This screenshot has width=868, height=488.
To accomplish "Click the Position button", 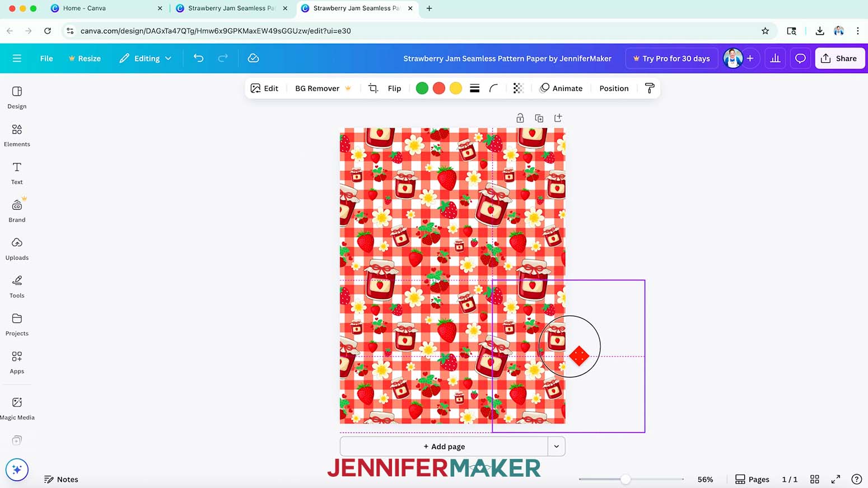I will tap(614, 88).
